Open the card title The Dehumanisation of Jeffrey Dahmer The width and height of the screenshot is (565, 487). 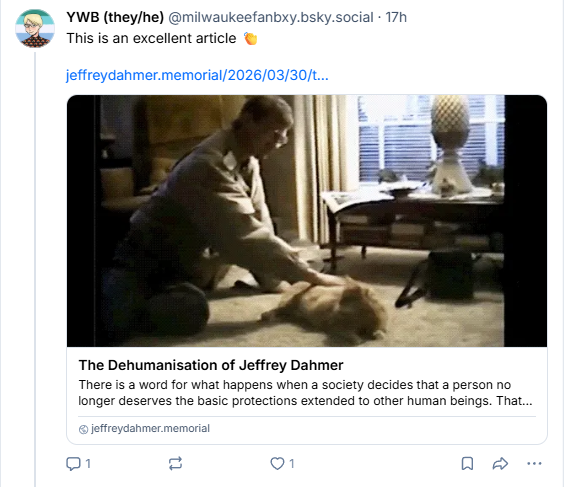[x=211, y=365]
